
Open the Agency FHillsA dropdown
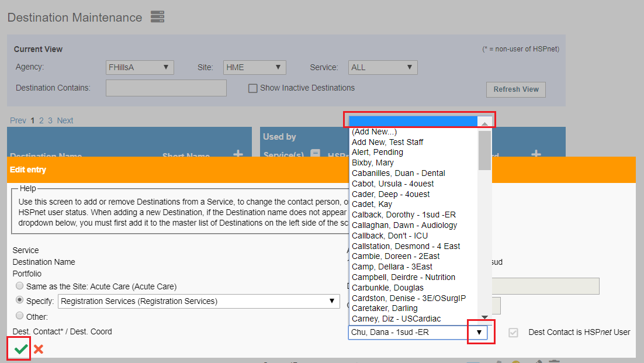tap(140, 67)
